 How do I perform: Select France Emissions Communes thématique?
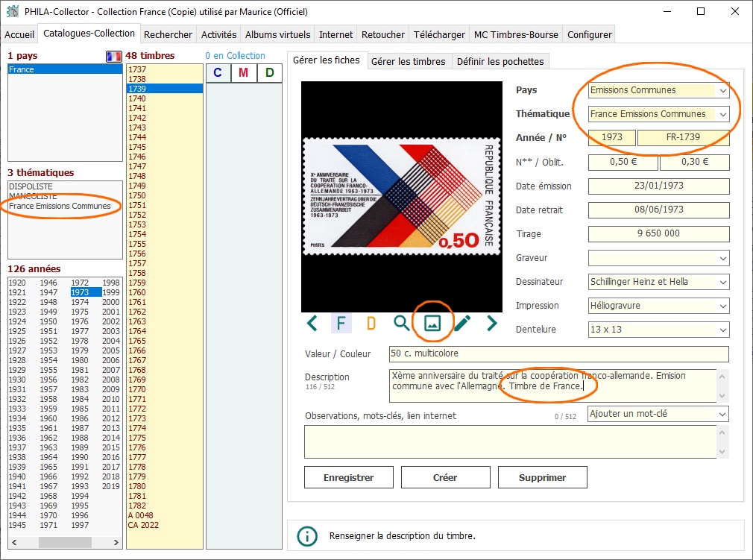pos(60,206)
